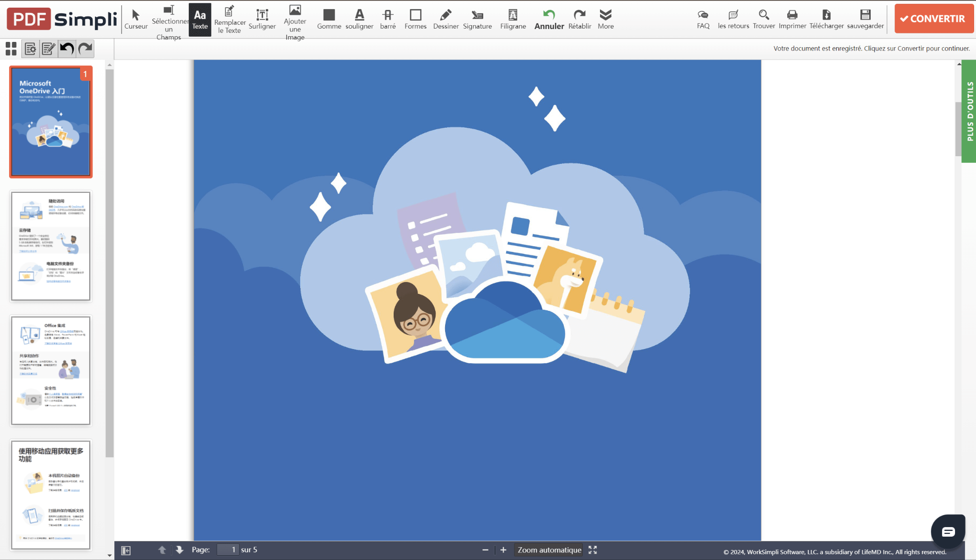Viewport: 976px width, 560px height.
Task: Open the FAQ menu item
Action: tap(703, 19)
